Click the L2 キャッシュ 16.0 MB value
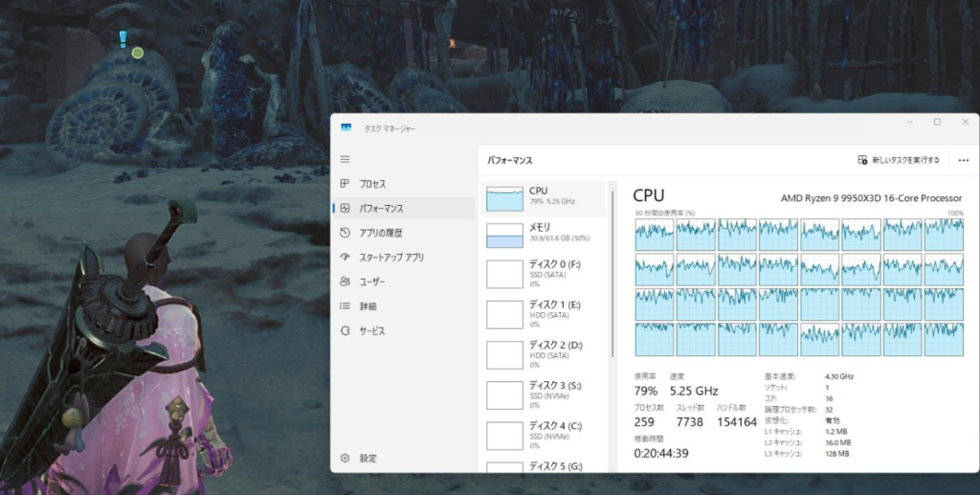This screenshot has width=980, height=495. click(838, 442)
